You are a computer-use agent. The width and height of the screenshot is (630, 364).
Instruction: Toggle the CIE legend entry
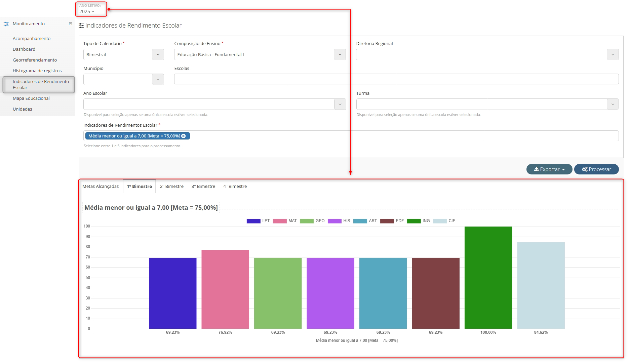point(444,221)
